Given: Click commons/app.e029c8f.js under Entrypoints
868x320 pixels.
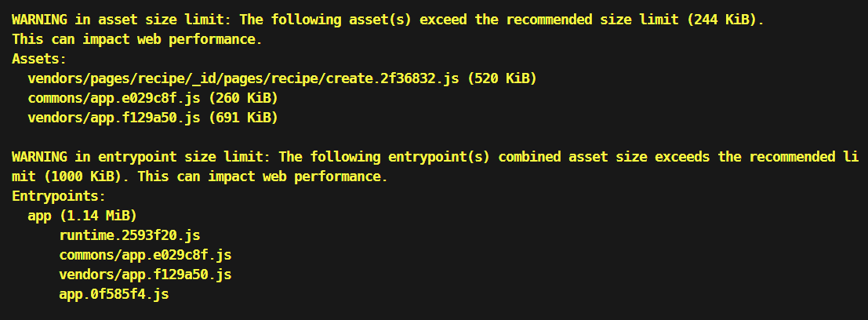Looking at the screenshot, I should click(x=145, y=255).
